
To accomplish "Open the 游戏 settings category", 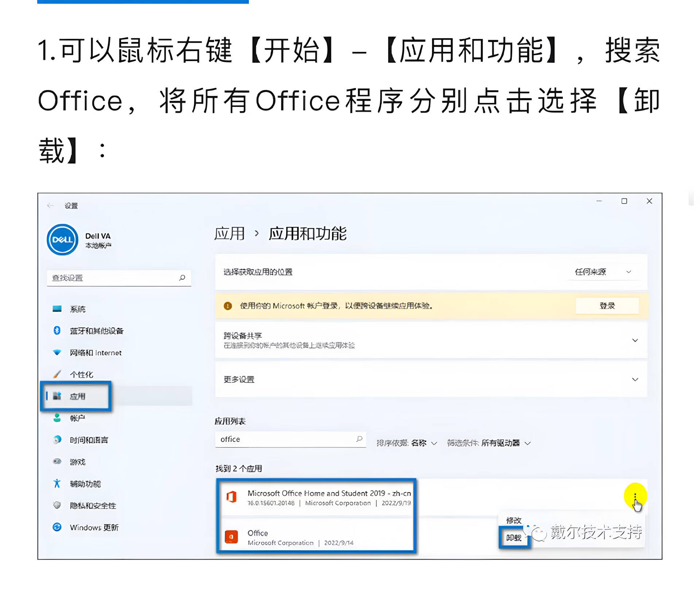I will pyautogui.click(x=78, y=462).
